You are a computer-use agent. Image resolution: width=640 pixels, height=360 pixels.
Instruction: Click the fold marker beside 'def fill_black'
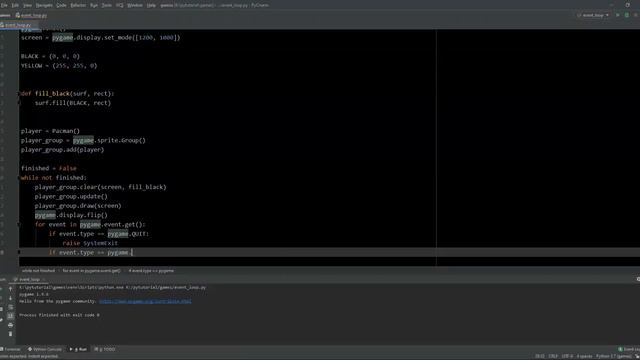pyautogui.click(x=19, y=93)
